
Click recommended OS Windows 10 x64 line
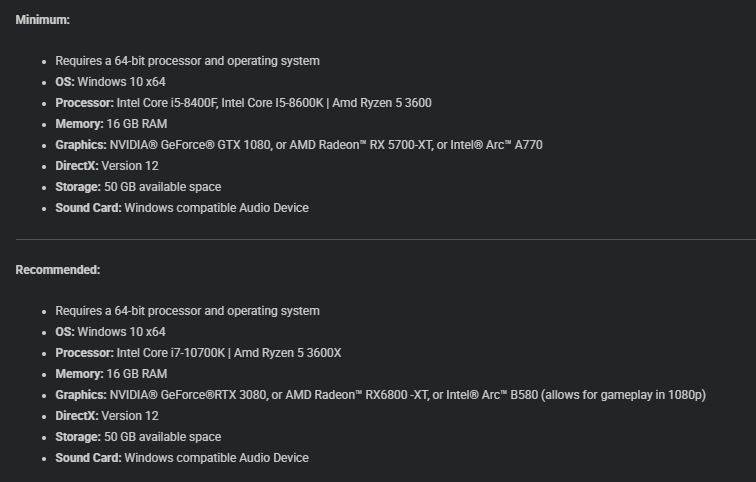pyautogui.click(x=110, y=332)
